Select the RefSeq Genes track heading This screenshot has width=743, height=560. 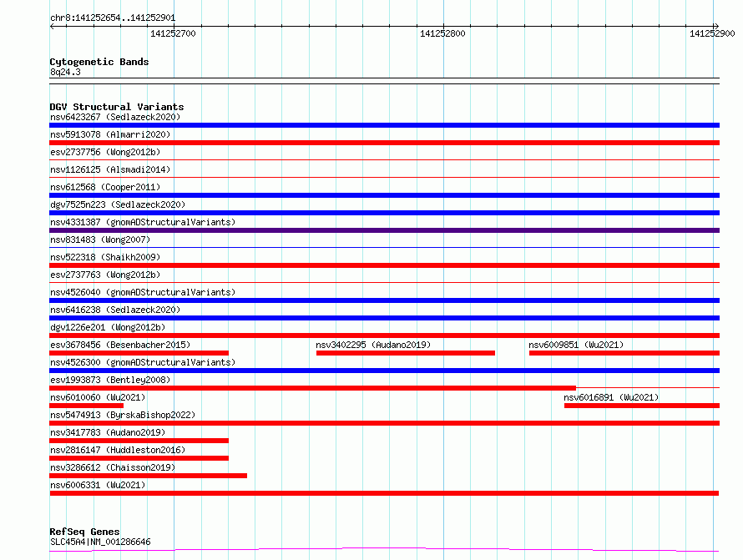click(x=84, y=532)
